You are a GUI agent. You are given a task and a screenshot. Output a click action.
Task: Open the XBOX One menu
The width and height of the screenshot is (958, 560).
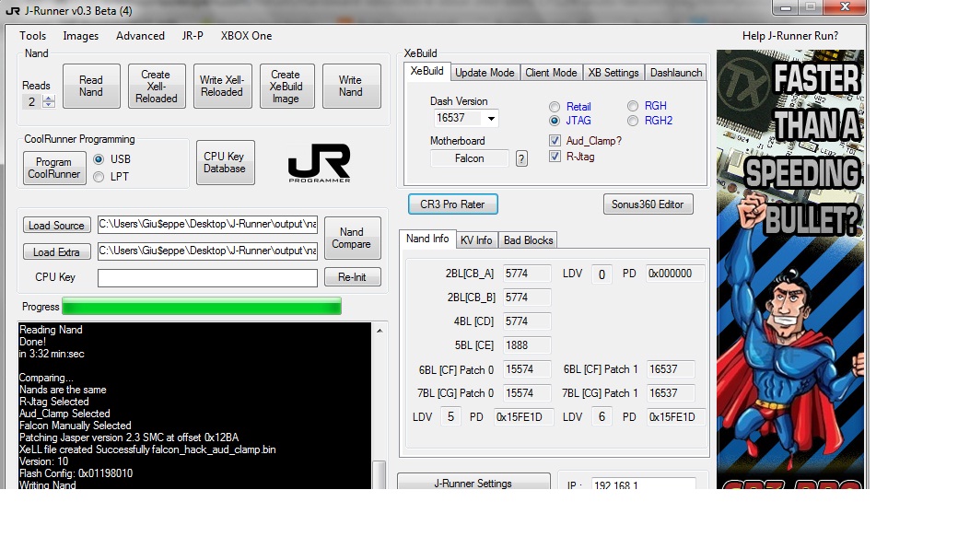click(x=246, y=36)
